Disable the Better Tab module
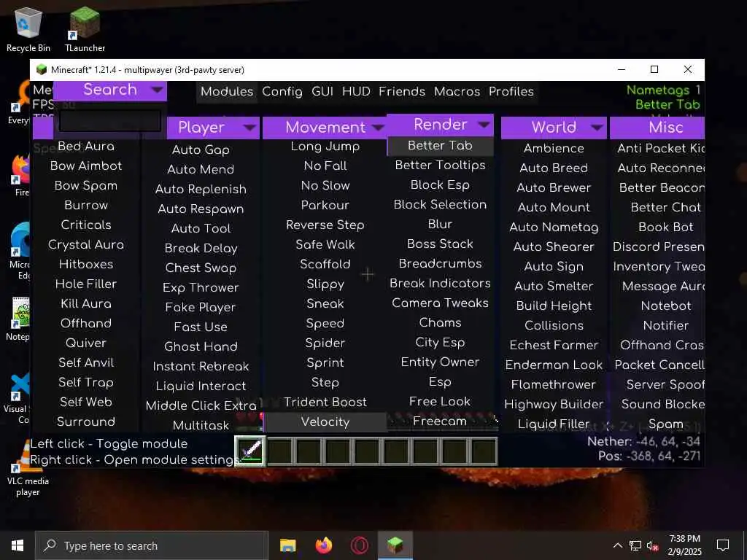 [x=440, y=146]
